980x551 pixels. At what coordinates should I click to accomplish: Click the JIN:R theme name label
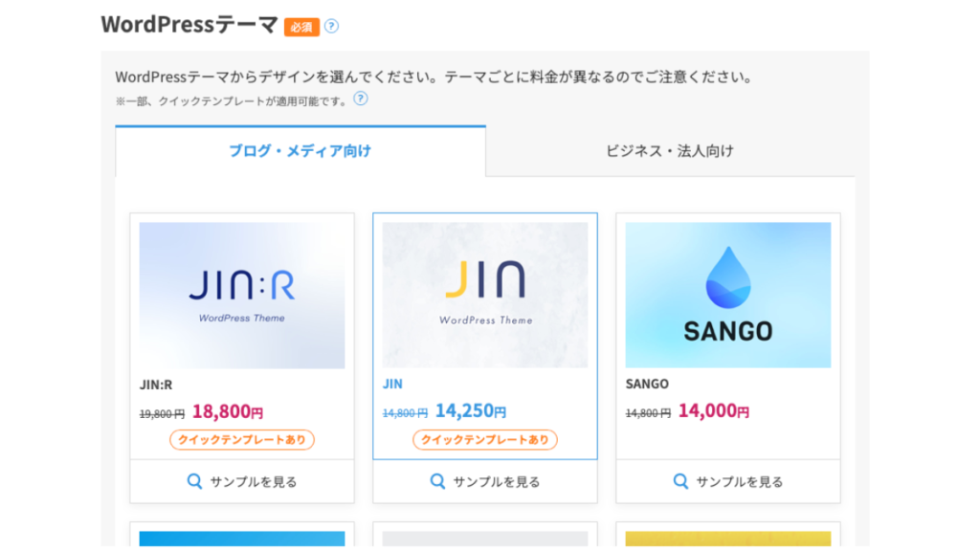pyautogui.click(x=156, y=384)
